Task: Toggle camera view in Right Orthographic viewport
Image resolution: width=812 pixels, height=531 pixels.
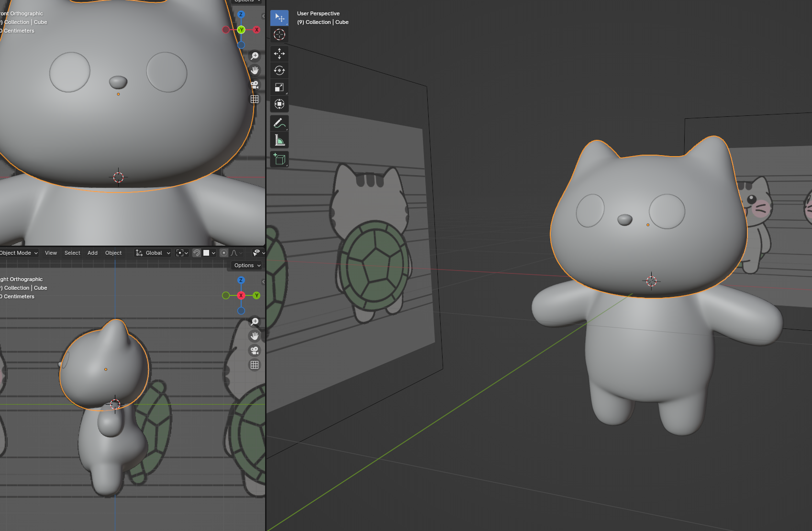Action: [255, 350]
